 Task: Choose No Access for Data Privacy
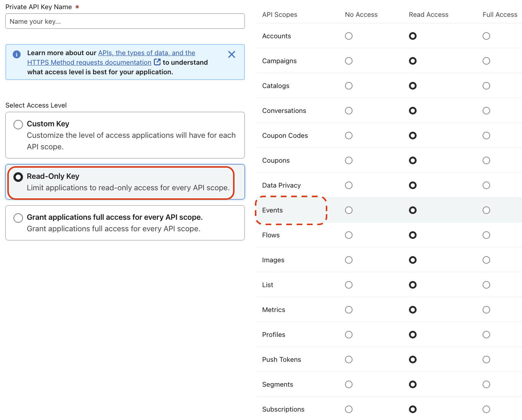point(349,185)
